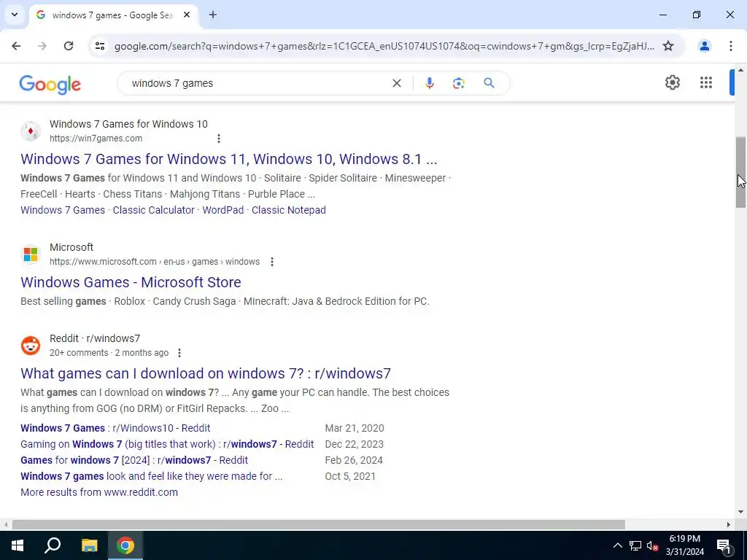Screen dimensions: 747x560
Task: Open the Google apps grid
Action: [706, 82]
